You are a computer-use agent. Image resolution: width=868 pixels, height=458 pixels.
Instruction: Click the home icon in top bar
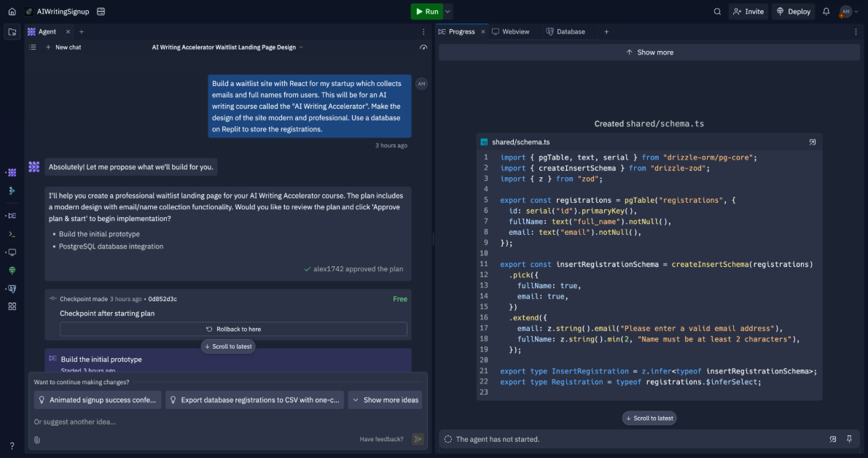[x=12, y=12]
